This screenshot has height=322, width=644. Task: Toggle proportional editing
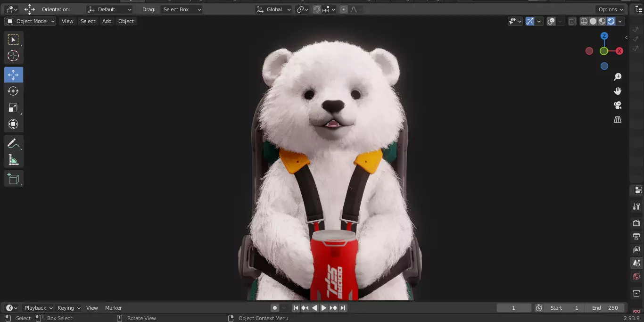pyautogui.click(x=344, y=9)
